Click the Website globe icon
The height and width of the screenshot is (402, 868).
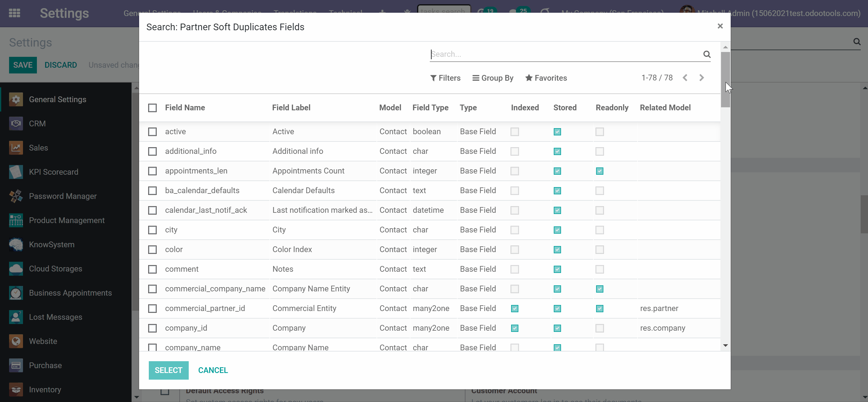(x=16, y=341)
